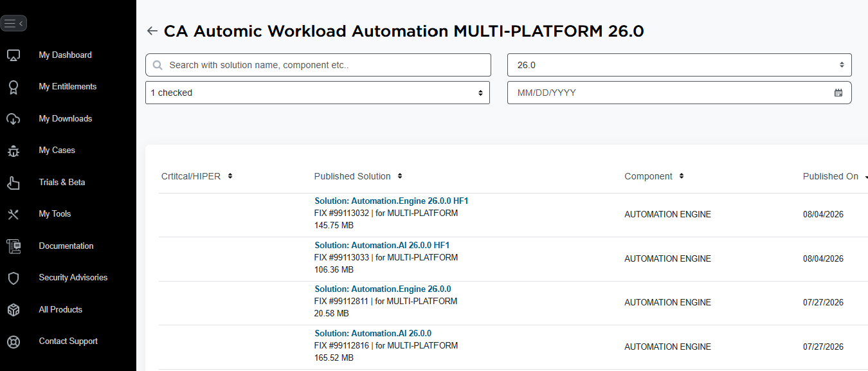
Task: Click the 20.58 MB file size
Action: point(332,314)
